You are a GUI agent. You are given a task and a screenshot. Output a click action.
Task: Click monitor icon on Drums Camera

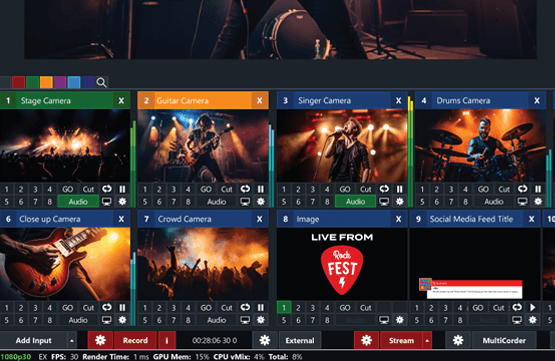tap(522, 202)
